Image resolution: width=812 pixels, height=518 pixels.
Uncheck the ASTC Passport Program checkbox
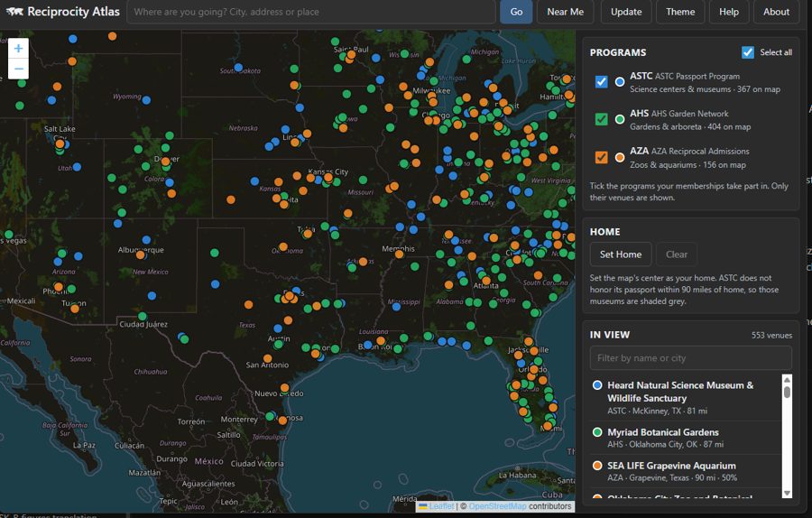[x=601, y=82]
